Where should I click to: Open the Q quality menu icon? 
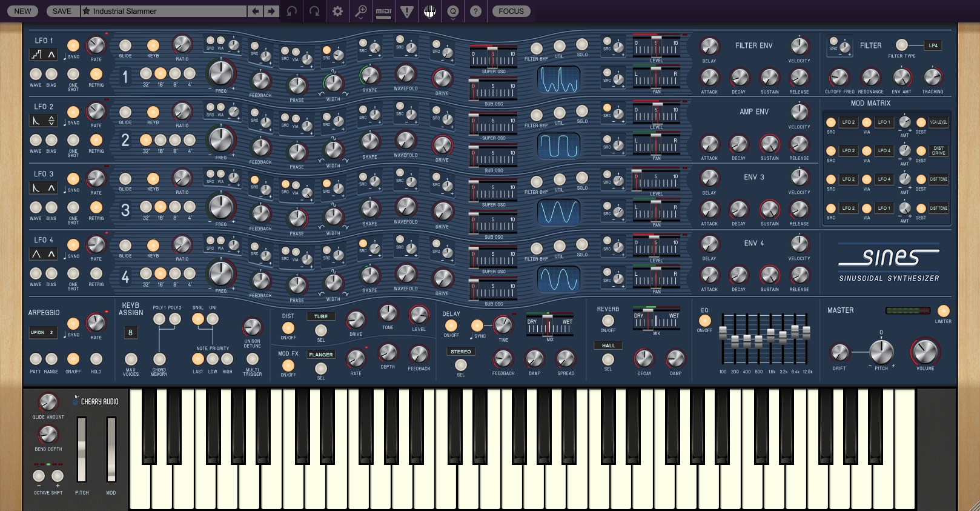coord(453,11)
